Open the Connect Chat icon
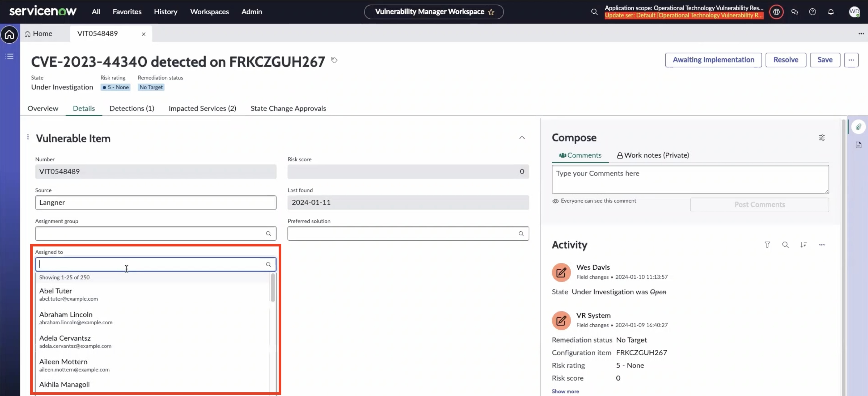Screen dimensions: 868x396 click(795, 11)
